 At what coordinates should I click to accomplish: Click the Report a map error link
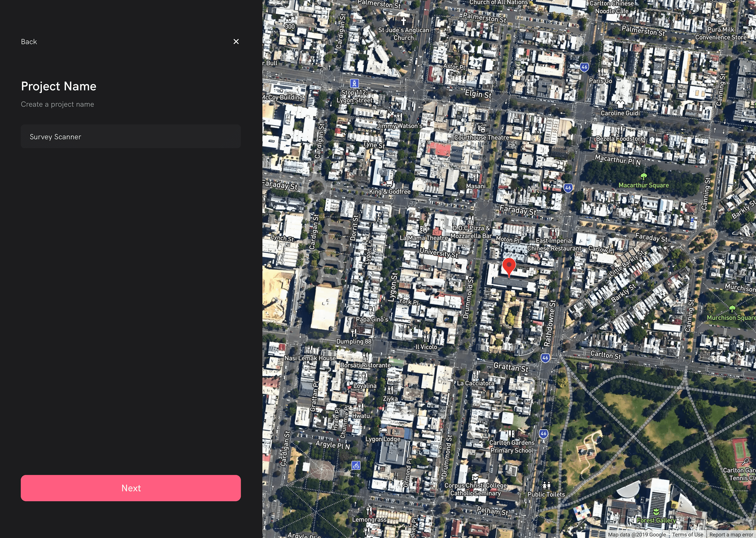point(731,534)
